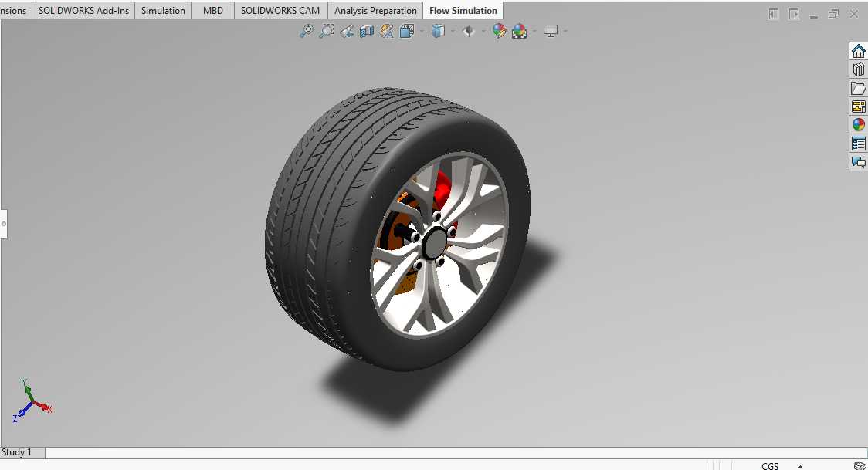Expand the Hide/Show Items dropdown arrow

click(x=483, y=32)
